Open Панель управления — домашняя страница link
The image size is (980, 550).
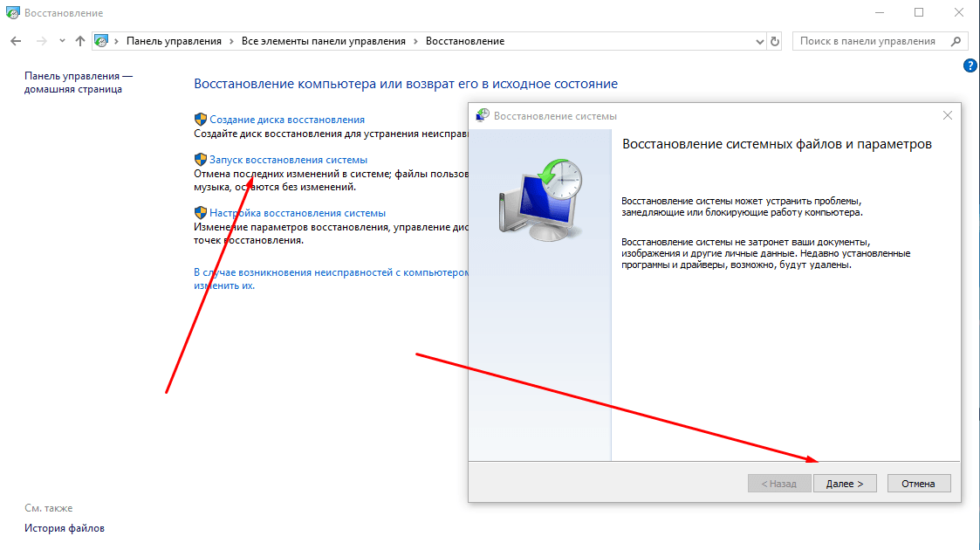pos(79,82)
